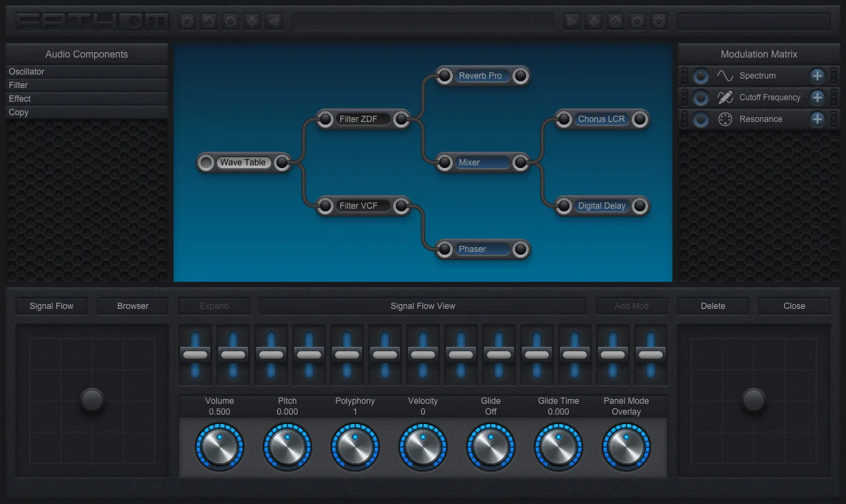
Task: Open the Oscillator list in Audio Components
Action: click(x=87, y=72)
